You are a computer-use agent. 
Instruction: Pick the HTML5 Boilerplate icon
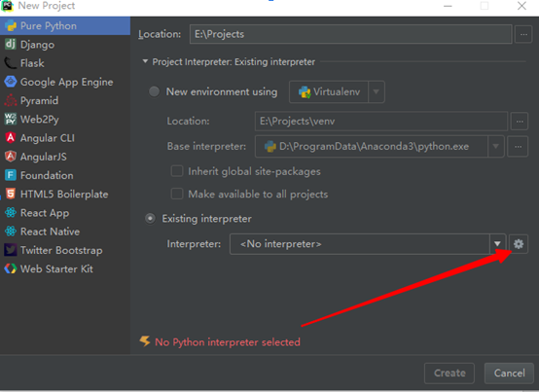point(11,194)
